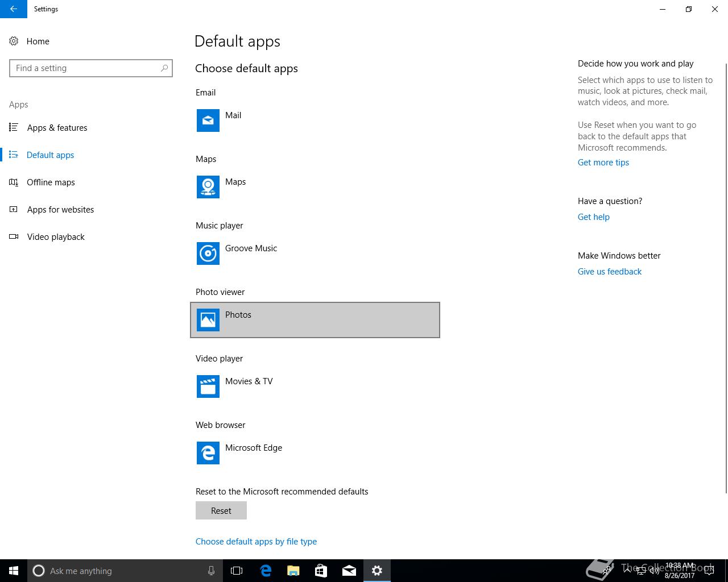
Task: Open the Give us feedback link
Action: [610, 272]
